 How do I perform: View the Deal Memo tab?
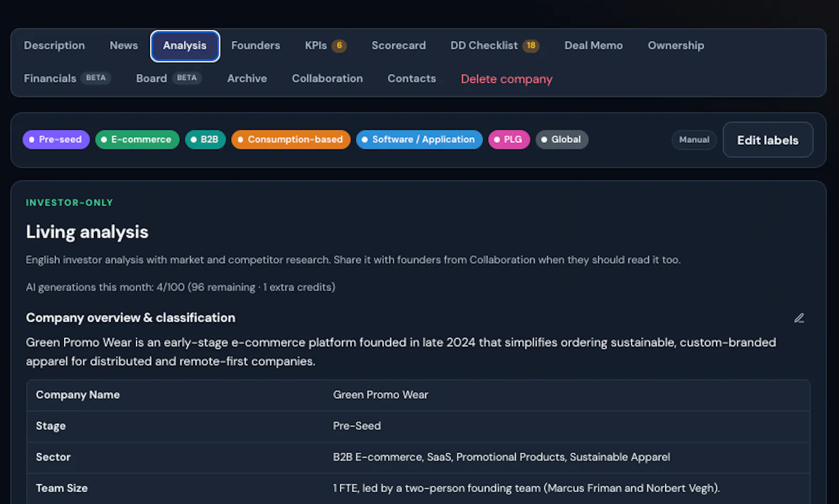[x=594, y=46]
